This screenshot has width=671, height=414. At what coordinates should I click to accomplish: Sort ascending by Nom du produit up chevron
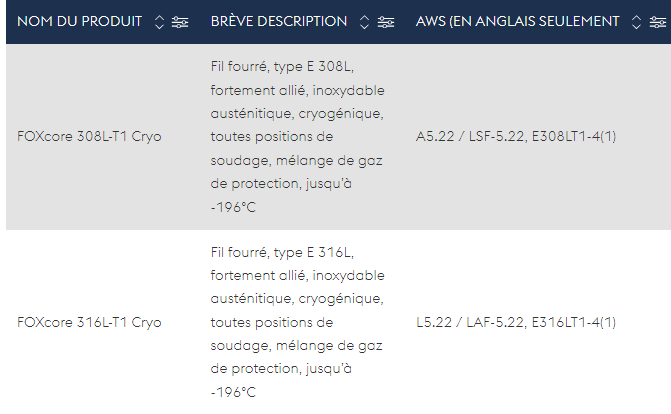pyautogui.click(x=159, y=18)
